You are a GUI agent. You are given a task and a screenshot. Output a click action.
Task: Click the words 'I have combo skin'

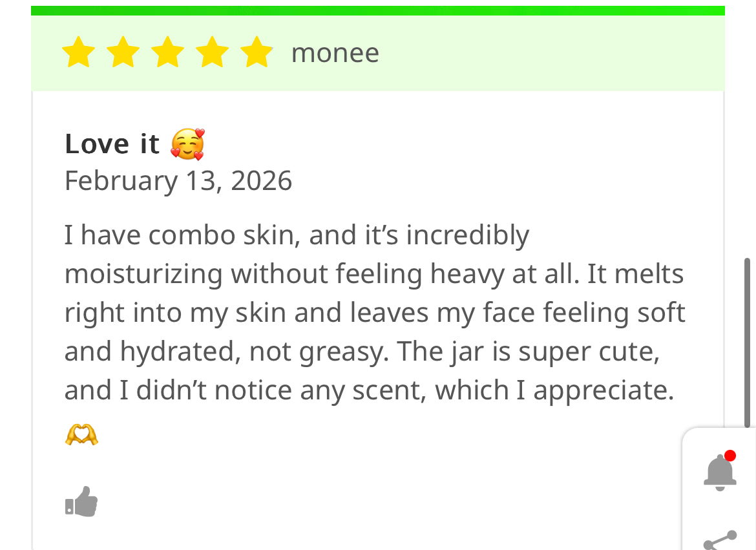(x=181, y=235)
